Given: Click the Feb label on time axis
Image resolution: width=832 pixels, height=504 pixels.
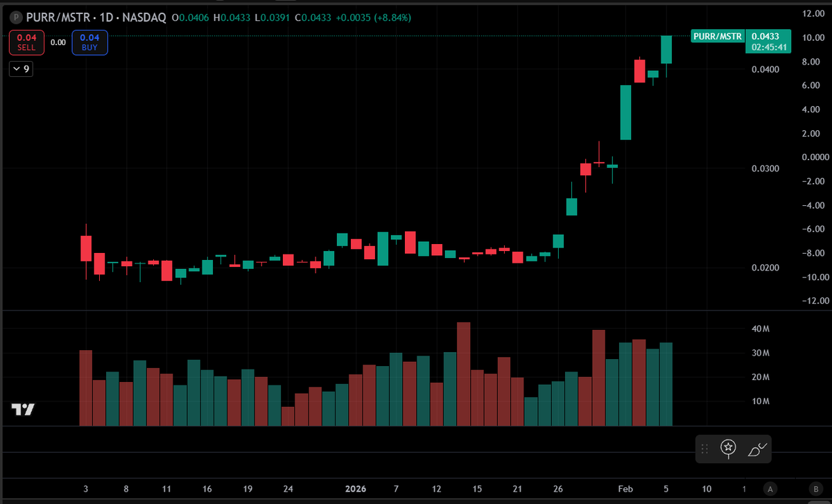Looking at the screenshot, I should (x=626, y=488).
